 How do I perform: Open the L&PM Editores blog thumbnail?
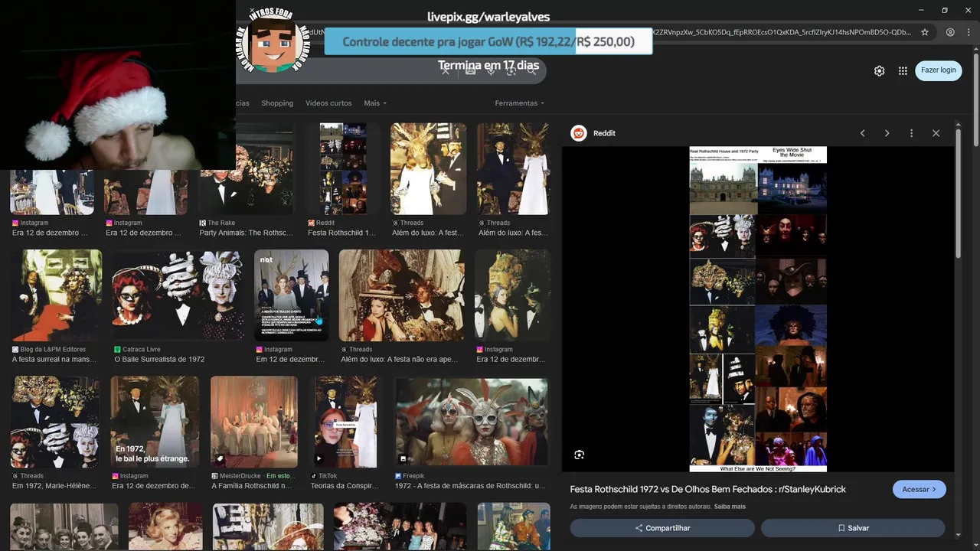(x=56, y=295)
